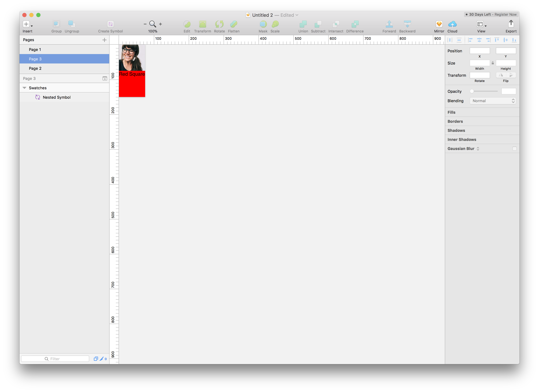
Task: Apply the Difference boolean operation
Action: point(355,24)
